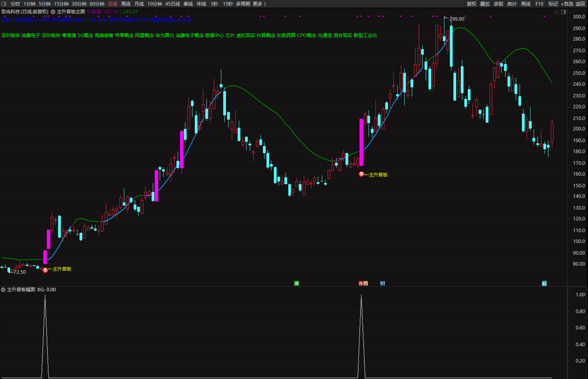The width and height of the screenshot is (588, 379).
Task: Toggle the left sidebar panel icon
Action: point(4,4)
